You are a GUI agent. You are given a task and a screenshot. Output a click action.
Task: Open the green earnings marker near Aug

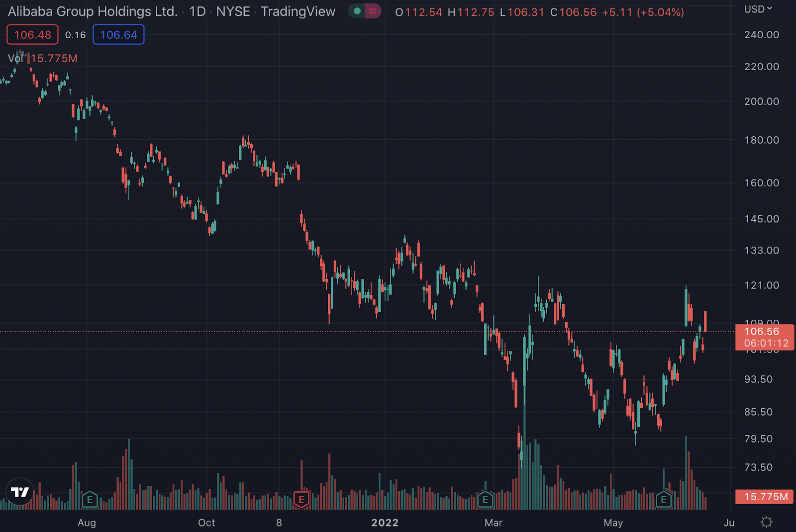[x=90, y=499]
